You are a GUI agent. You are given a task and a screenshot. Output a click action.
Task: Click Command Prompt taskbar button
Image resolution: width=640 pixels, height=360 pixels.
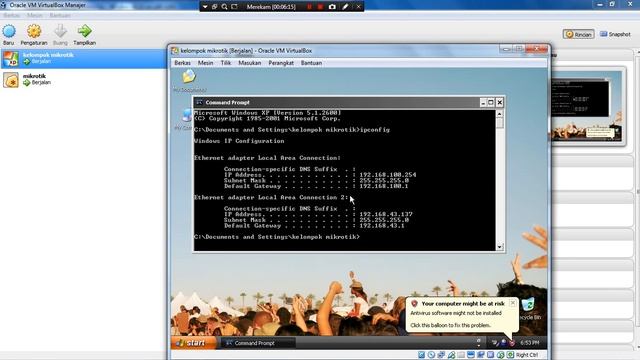pos(257,343)
